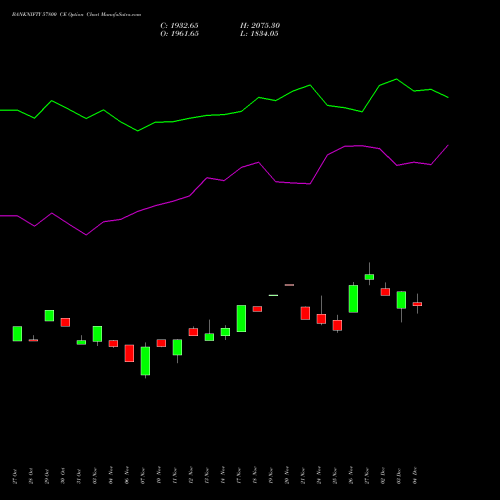Select the open value O: 1961.65

(179, 34)
